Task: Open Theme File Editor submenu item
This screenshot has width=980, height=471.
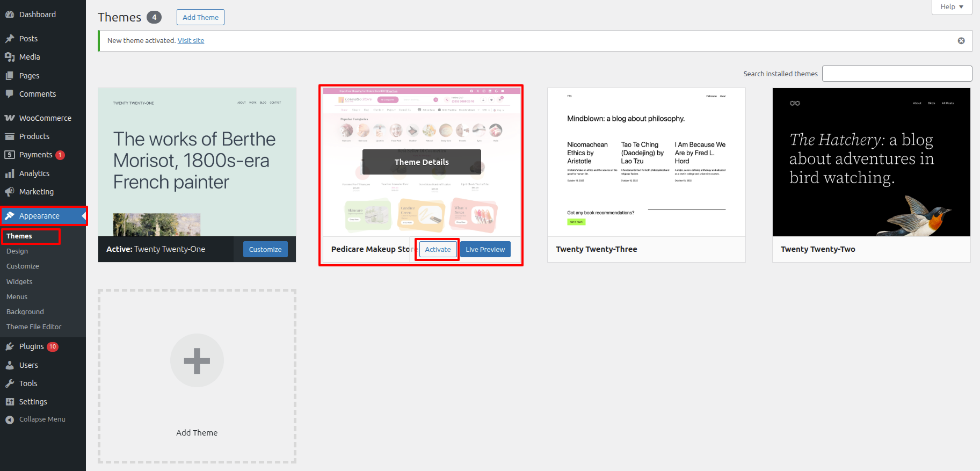Action: (x=34, y=327)
